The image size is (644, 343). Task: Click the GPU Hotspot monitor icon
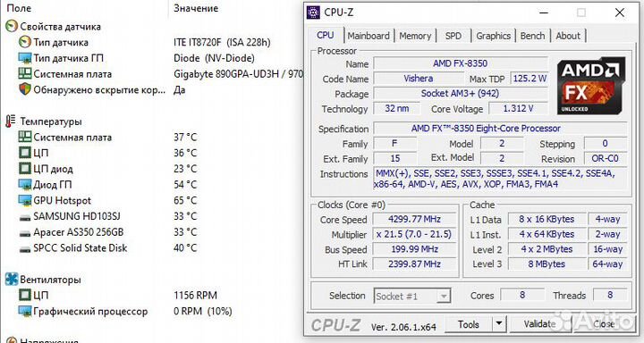click(25, 201)
